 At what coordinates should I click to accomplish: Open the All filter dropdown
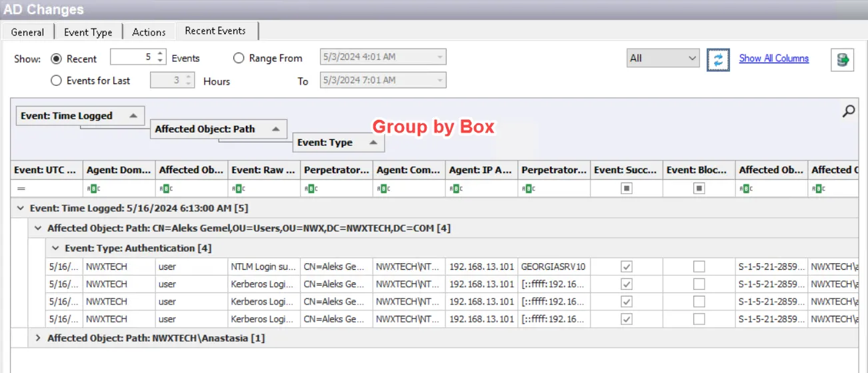663,58
